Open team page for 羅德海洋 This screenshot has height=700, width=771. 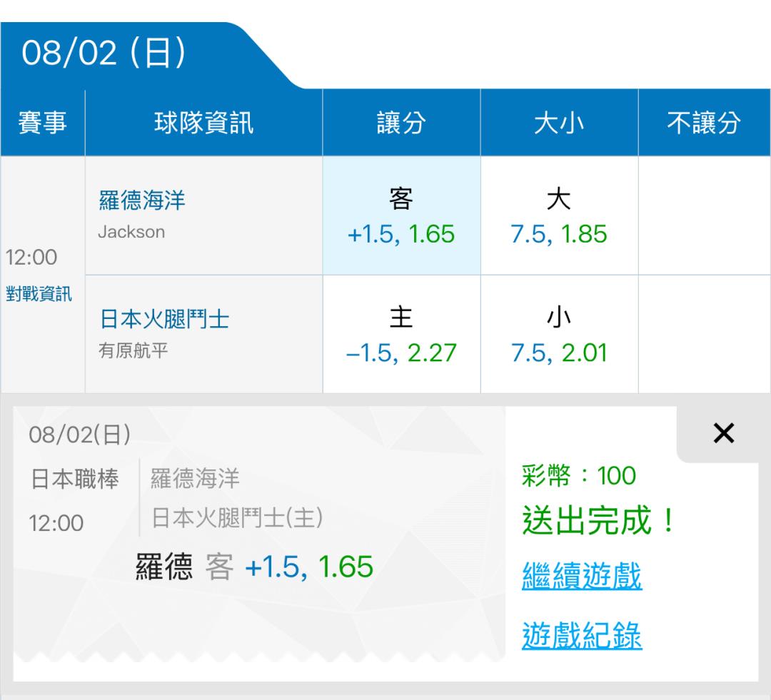click(142, 201)
